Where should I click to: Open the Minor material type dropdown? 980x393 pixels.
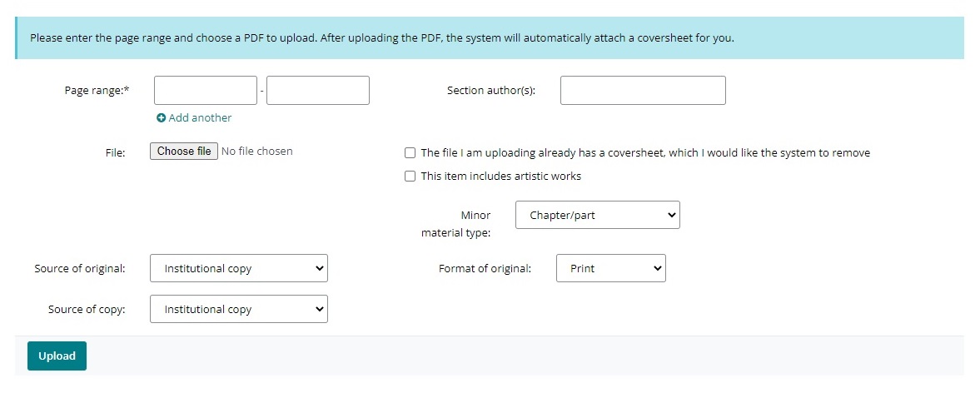(598, 216)
